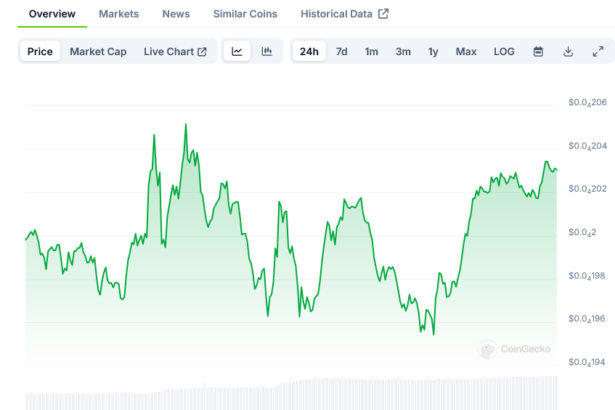Open the calendar date range picker

point(538,52)
